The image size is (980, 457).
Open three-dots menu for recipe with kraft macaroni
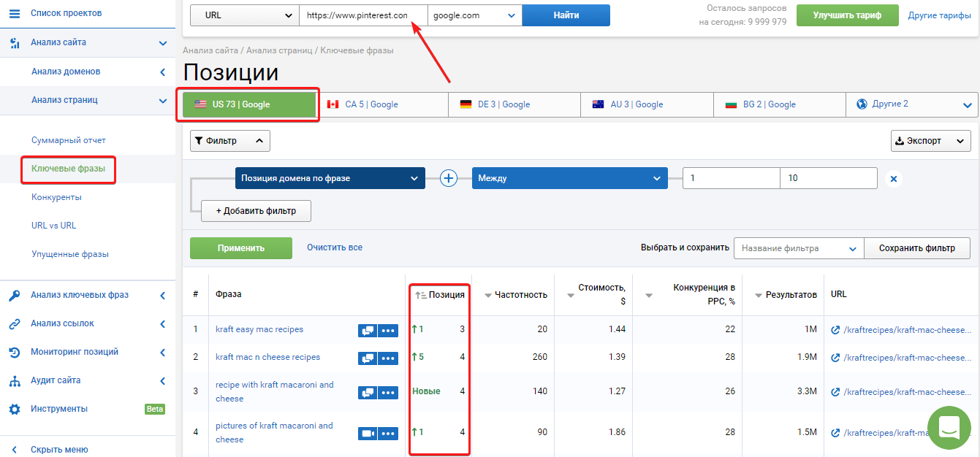[x=389, y=393]
